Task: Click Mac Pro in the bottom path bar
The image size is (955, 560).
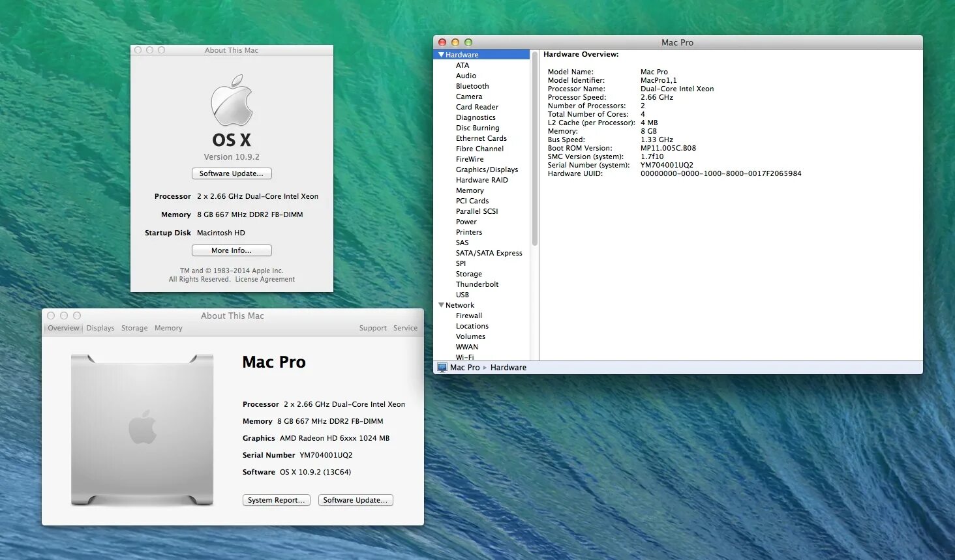Action: pos(464,368)
